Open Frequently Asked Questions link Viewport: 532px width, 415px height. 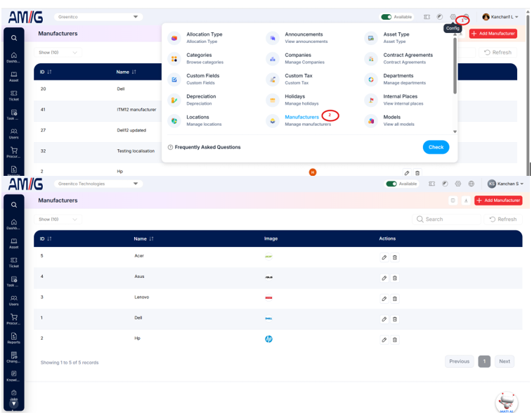point(204,147)
